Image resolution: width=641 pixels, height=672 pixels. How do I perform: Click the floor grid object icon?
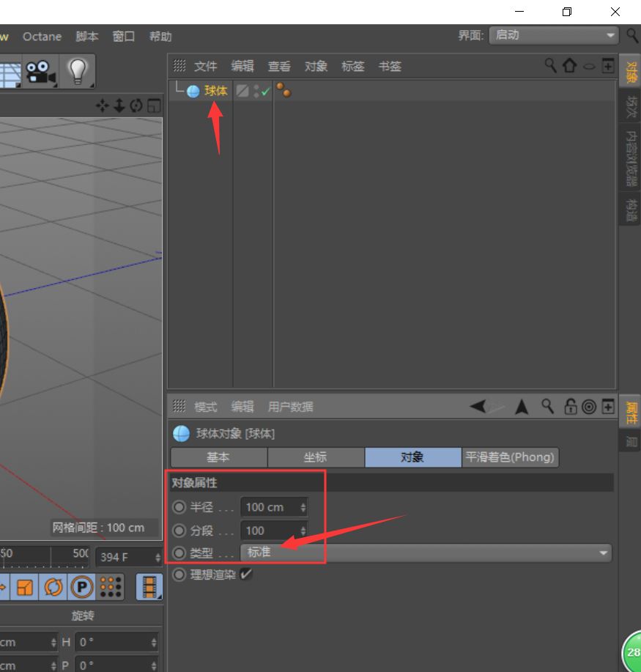(x=10, y=74)
